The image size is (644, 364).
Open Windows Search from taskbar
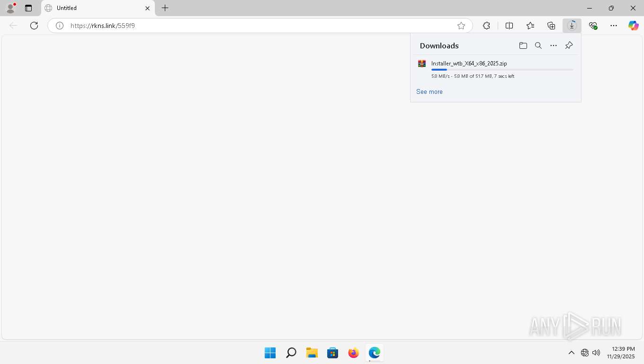tap(291, 353)
